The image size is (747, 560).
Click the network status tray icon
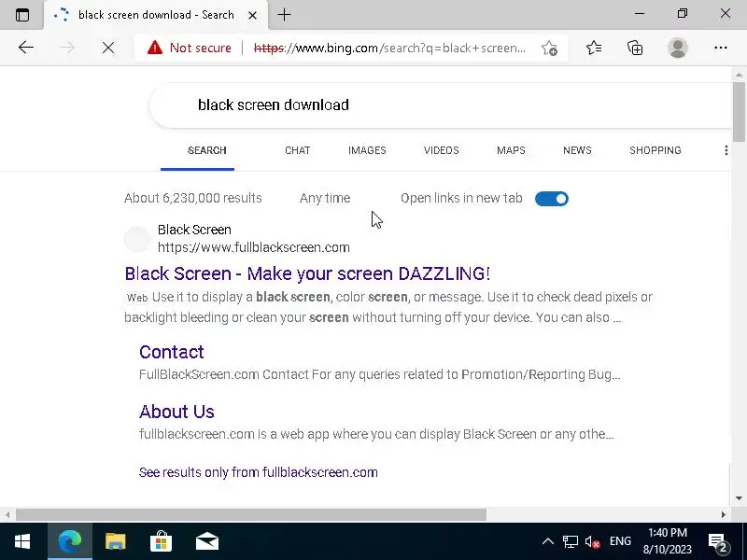pos(571,541)
